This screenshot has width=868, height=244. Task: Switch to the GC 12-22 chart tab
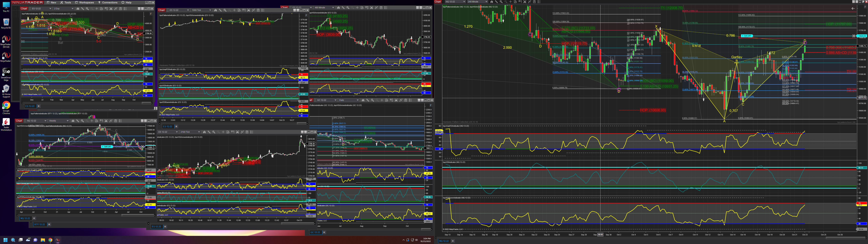click(x=316, y=232)
